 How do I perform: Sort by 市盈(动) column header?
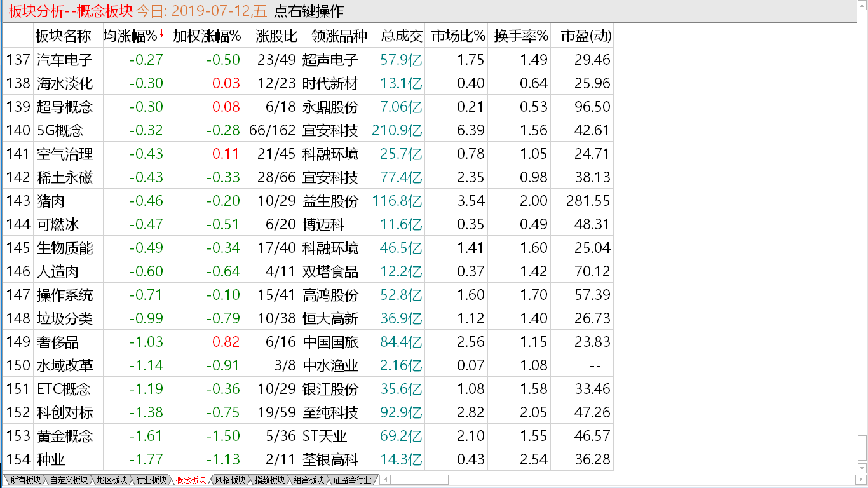point(586,36)
